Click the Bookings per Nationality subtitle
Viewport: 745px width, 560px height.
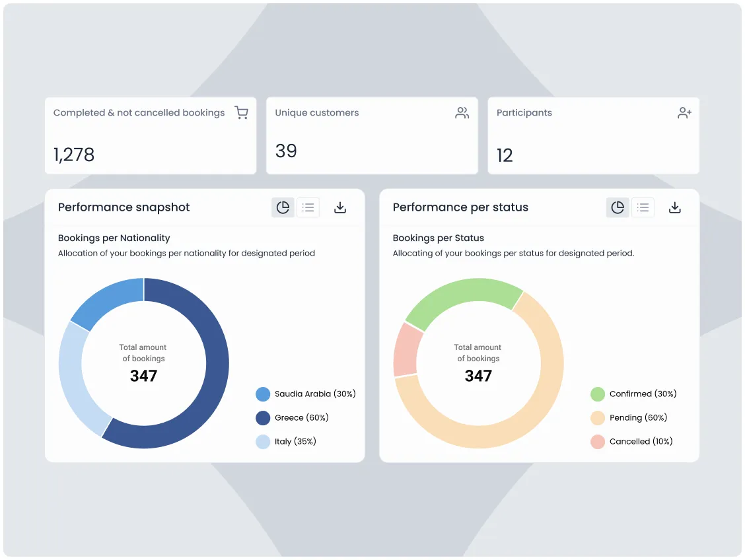click(114, 238)
